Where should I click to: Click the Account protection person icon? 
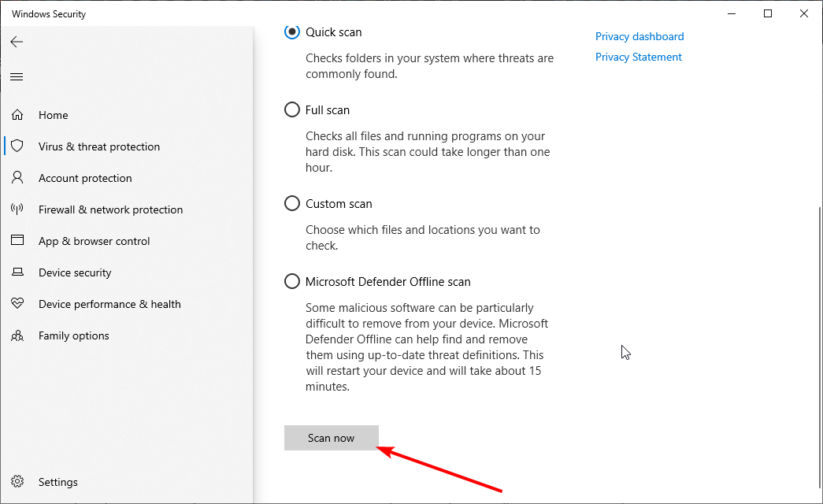pos(17,178)
